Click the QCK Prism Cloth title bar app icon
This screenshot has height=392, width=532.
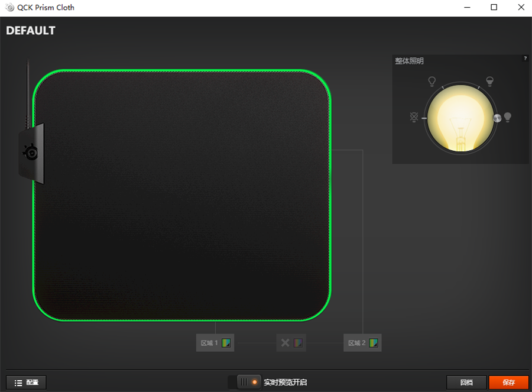(x=10, y=8)
